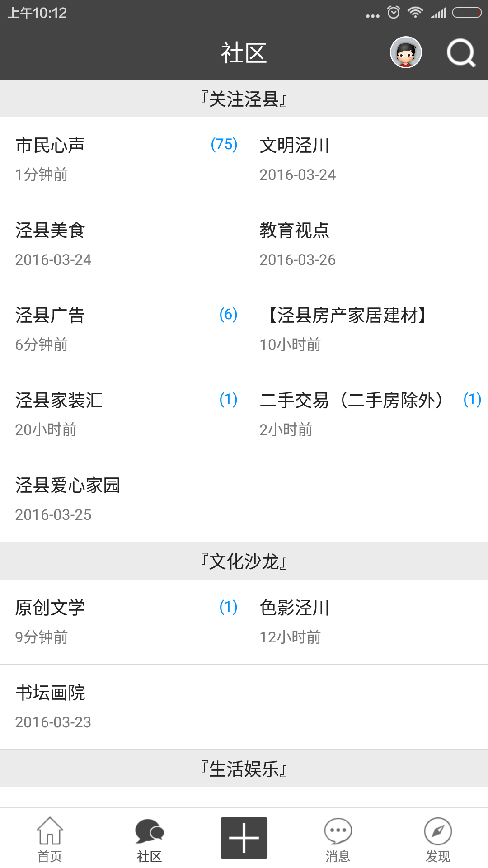Open the 文明泾川 forum board
Image resolution: width=488 pixels, height=868 pixels.
point(294,146)
